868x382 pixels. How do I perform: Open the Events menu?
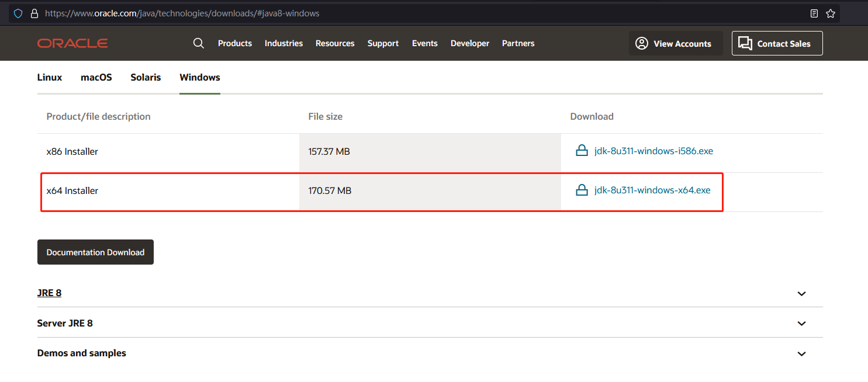(x=425, y=43)
